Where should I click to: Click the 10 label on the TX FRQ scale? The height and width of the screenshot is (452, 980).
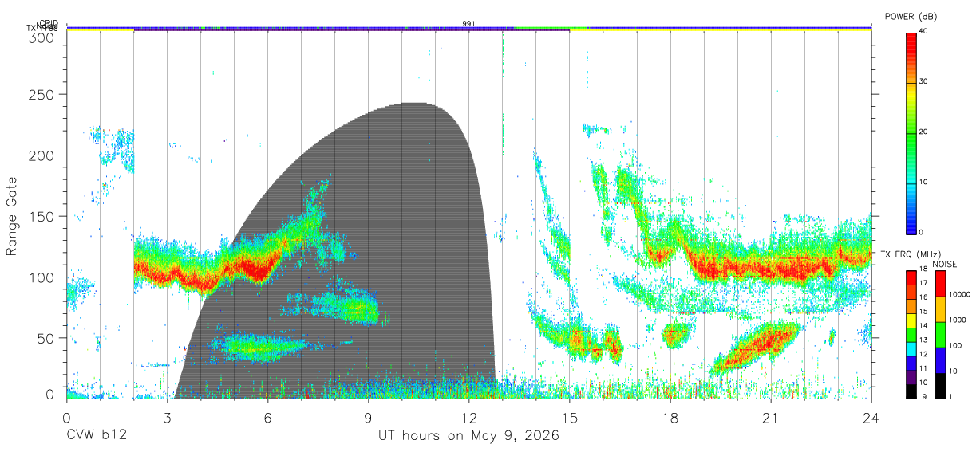tap(923, 382)
